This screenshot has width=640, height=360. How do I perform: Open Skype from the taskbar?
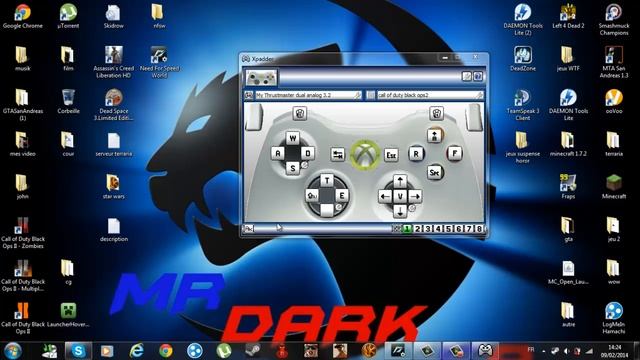point(78,351)
